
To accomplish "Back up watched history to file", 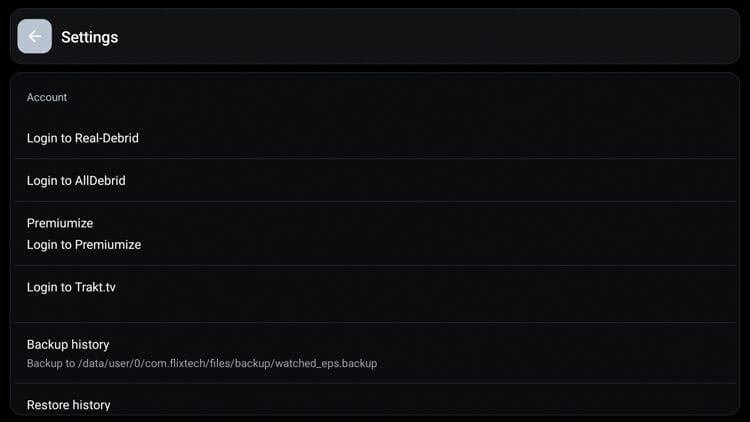I will click(x=68, y=344).
